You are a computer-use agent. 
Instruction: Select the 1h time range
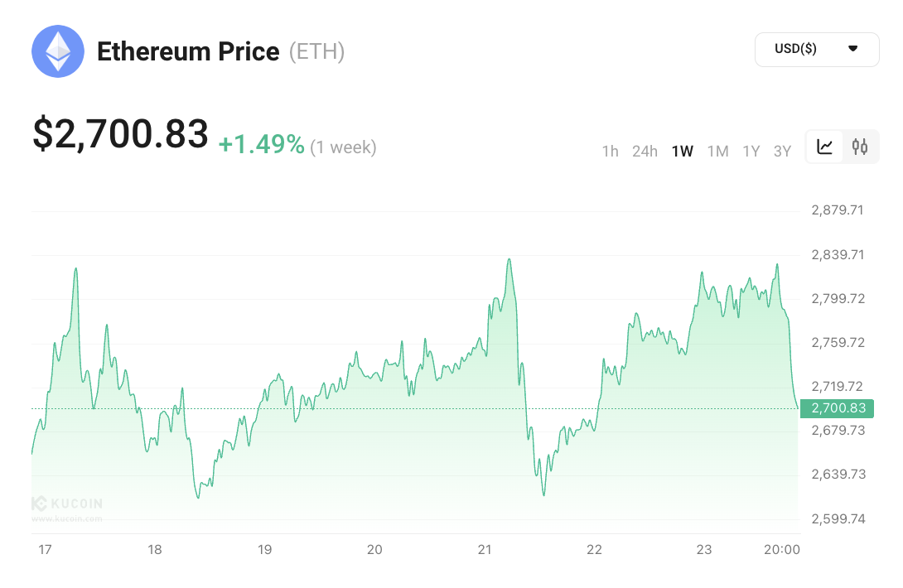611,152
